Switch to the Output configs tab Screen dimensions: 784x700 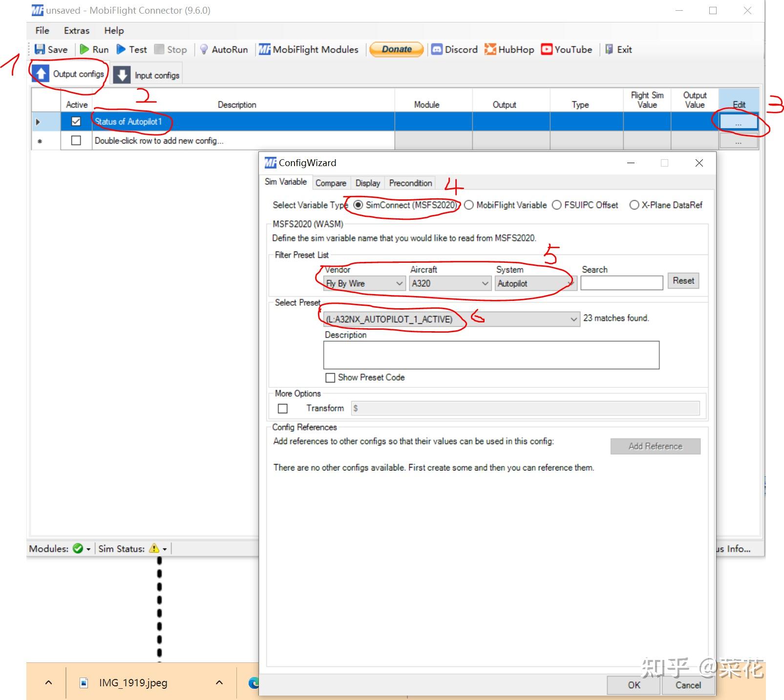pyautogui.click(x=70, y=74)
